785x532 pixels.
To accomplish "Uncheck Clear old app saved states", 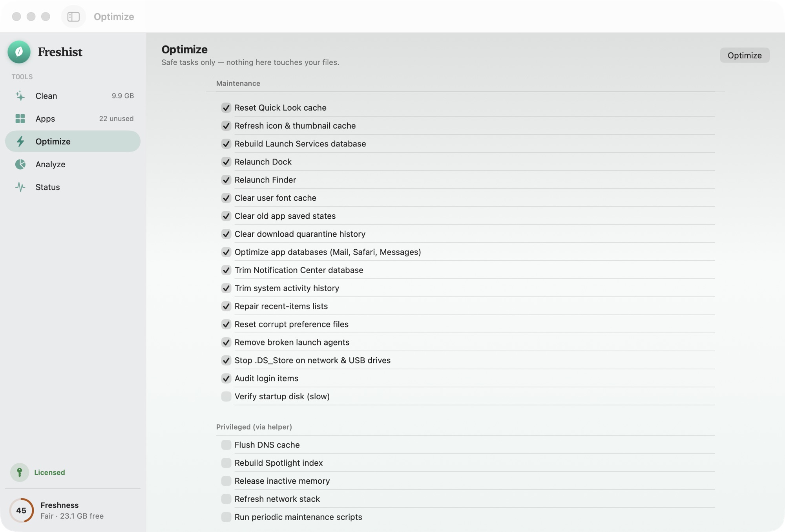I will click(x=226, y=216).
